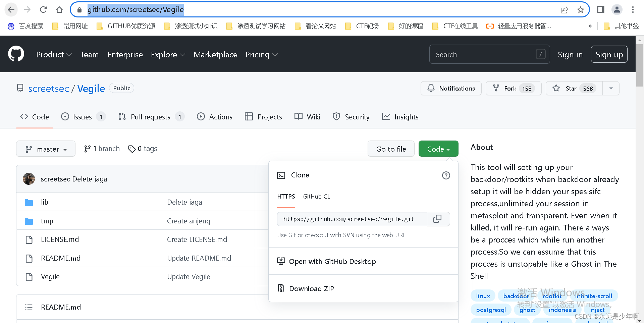The image size is (644, 323).
Task: Click the share page icon in address bar
Action: [565, 10]
